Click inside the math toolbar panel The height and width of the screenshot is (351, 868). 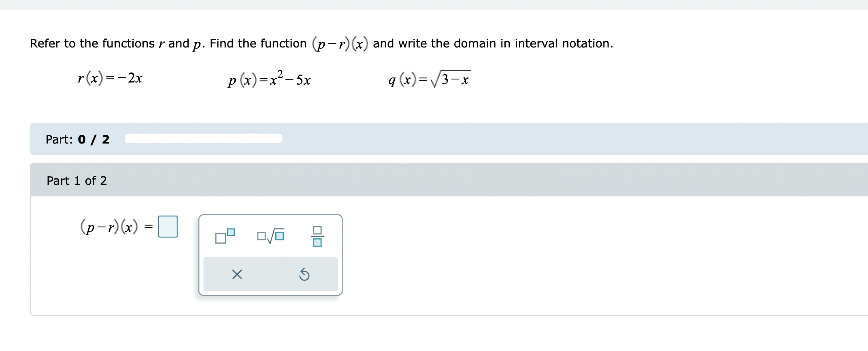tap(270, 253)
